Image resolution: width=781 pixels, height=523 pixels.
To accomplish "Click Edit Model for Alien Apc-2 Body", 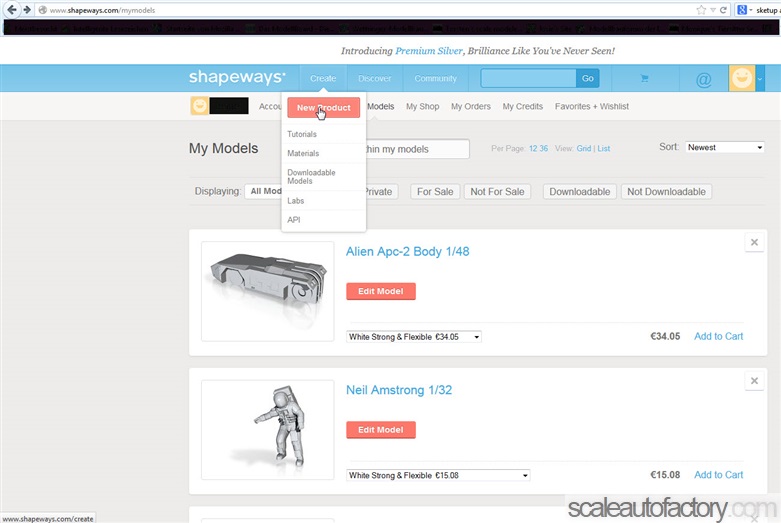I will (x=381, y=291).
